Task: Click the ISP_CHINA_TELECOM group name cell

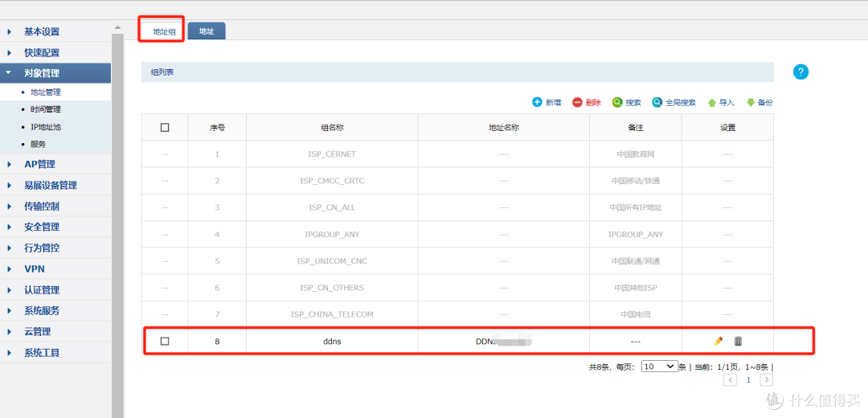Action: coord(332,314)
